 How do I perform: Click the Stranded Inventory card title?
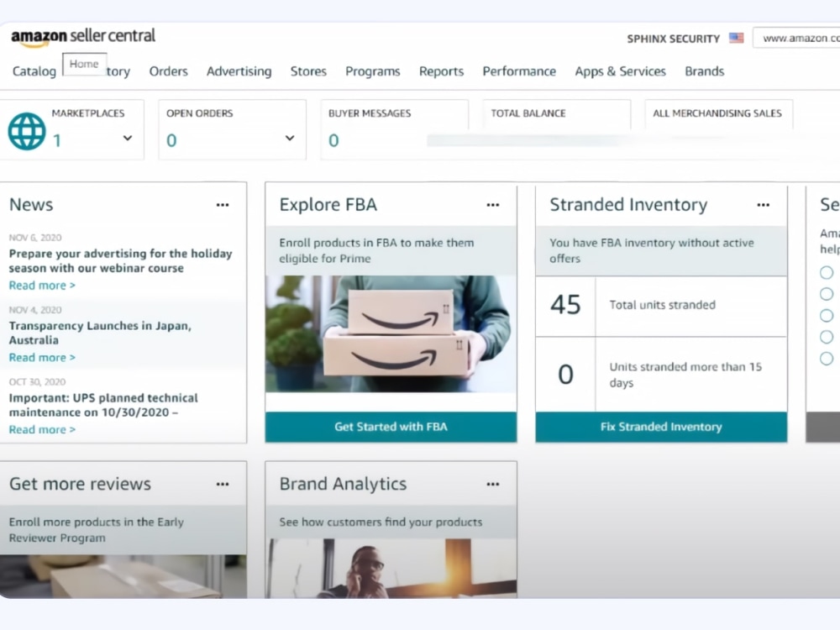[628, 205]
